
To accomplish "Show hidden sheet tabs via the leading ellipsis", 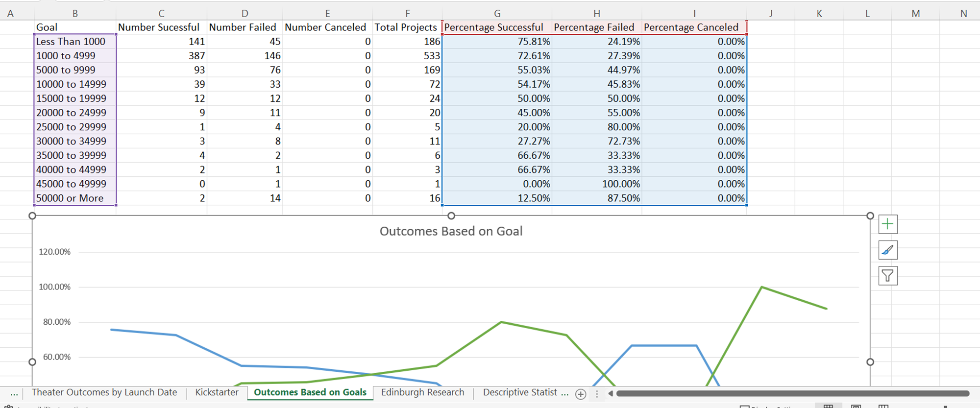I will pos(14,393).
